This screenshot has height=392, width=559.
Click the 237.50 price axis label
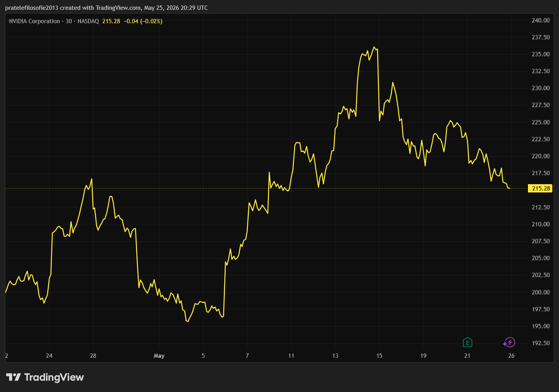tap(541, 37)
